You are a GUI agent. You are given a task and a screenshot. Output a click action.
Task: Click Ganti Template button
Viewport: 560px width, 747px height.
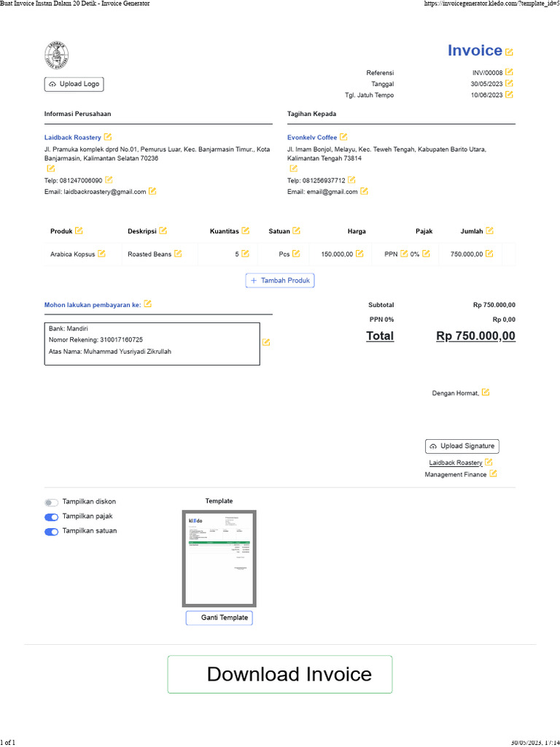tap(219, 618)
